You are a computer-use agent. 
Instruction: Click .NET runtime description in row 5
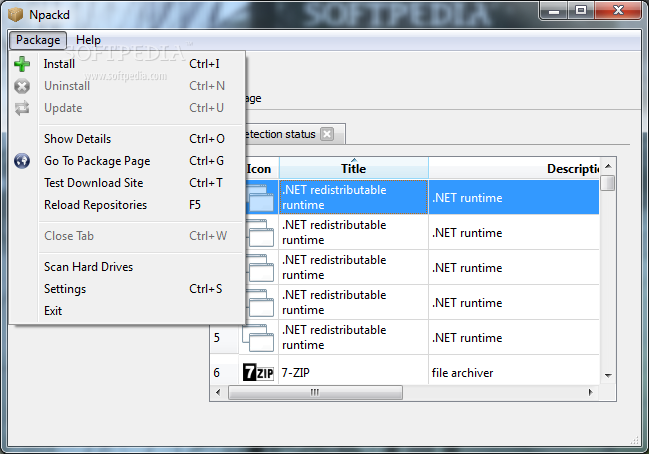(x=514, y=337)
